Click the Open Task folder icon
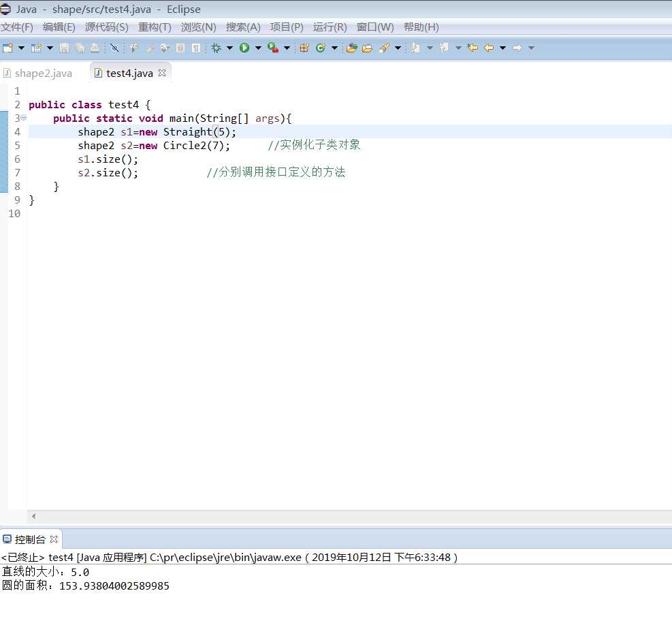This screenshot has height=625, width=672. (367, 48)
